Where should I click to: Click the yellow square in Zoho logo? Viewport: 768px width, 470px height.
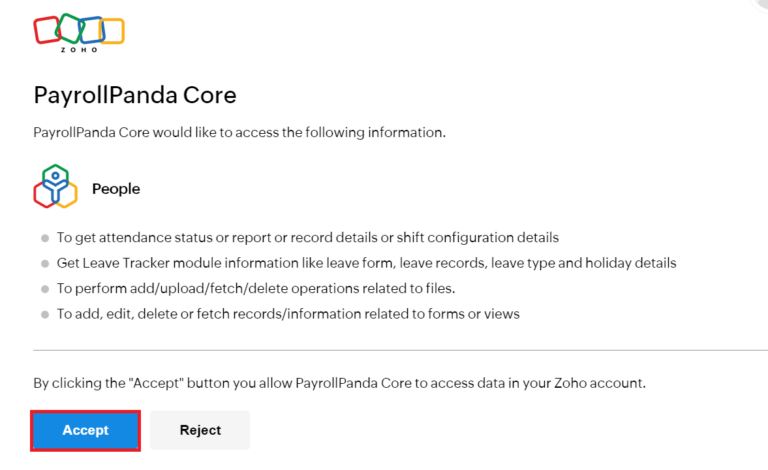click(x=113, y=31)
